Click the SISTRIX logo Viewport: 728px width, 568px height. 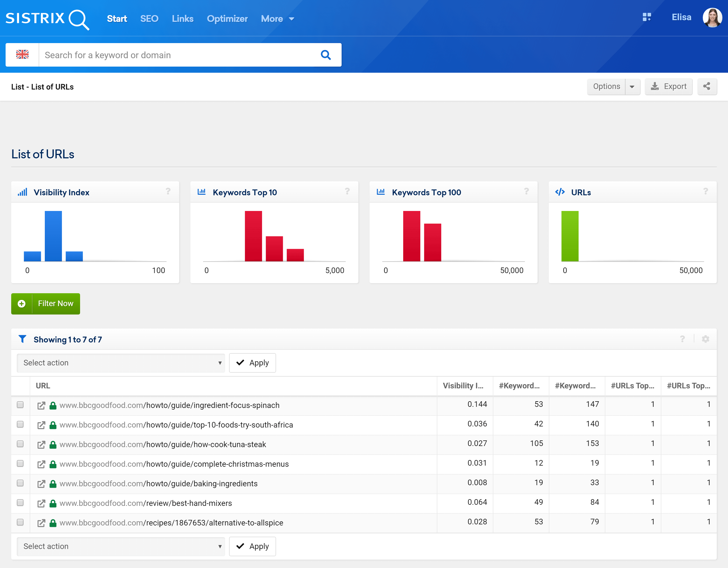(47, 19)
